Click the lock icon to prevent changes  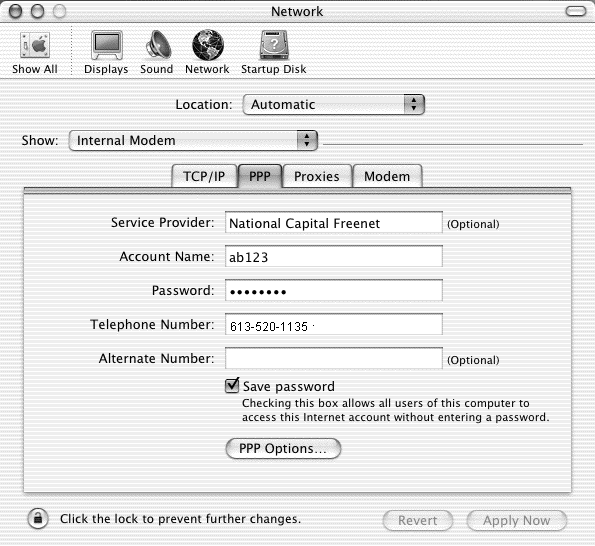38,518
